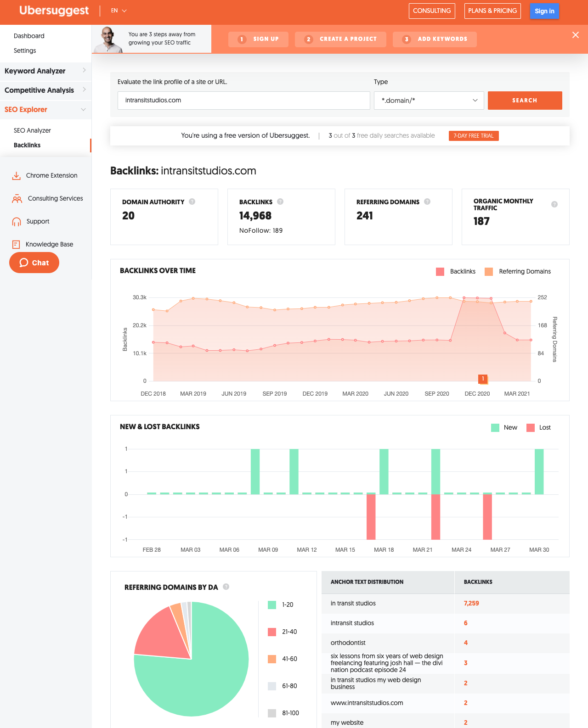
Task: Click the Referring Domains by DA help icon
Action: pyautogui.click(x=226, y=587)
